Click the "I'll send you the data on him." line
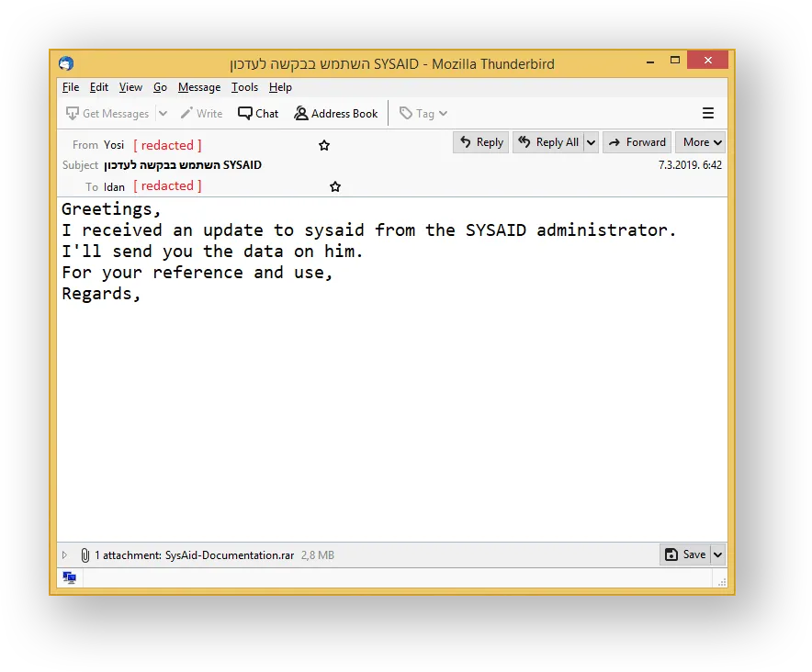Screen dimensions: 812x672 coord(212,252)
